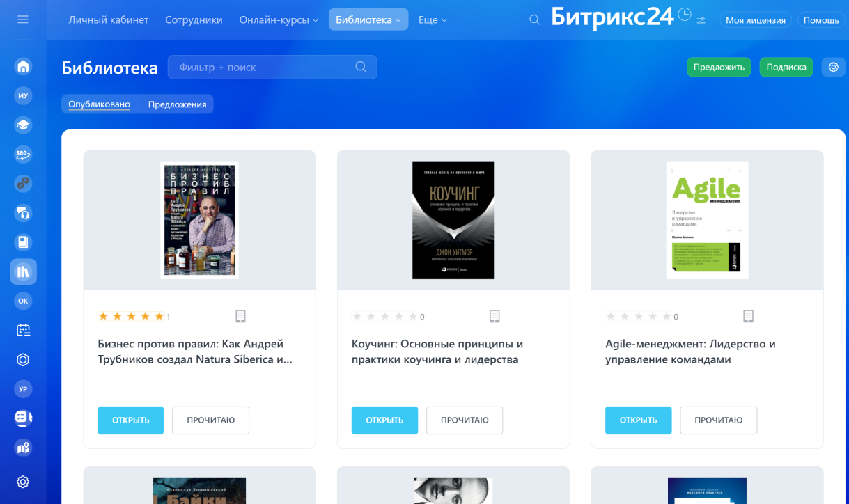Open the checklist chat sidebar icon
The width and height of the screenshot is (849, 504).
(23, 418)
